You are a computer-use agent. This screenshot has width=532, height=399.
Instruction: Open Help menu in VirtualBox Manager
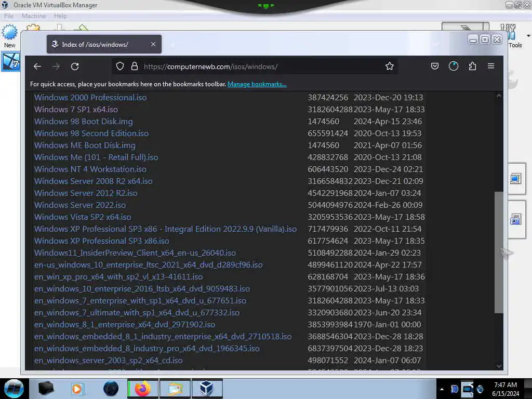[x=60, y=16]
